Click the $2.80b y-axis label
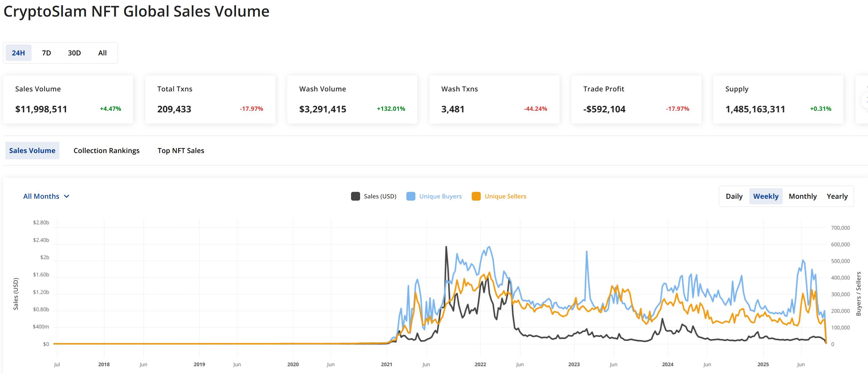This screenshot has width=868, height=374. coord(41,223)
